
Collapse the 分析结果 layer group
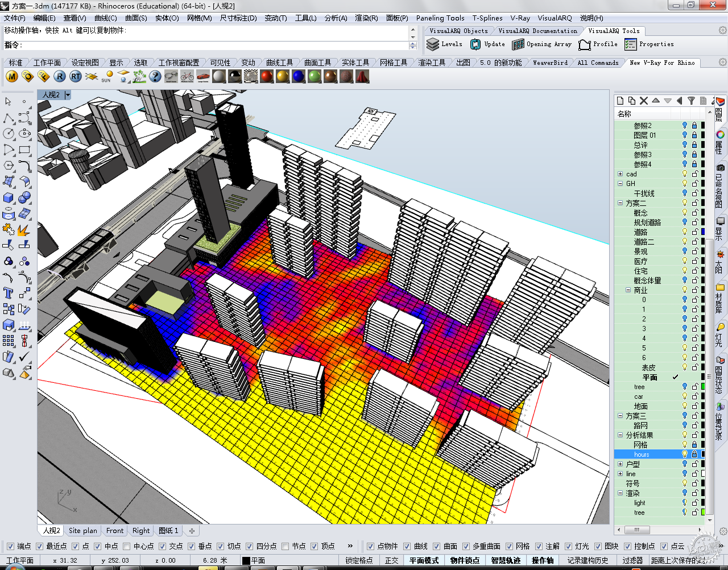[x=620, y=435]
